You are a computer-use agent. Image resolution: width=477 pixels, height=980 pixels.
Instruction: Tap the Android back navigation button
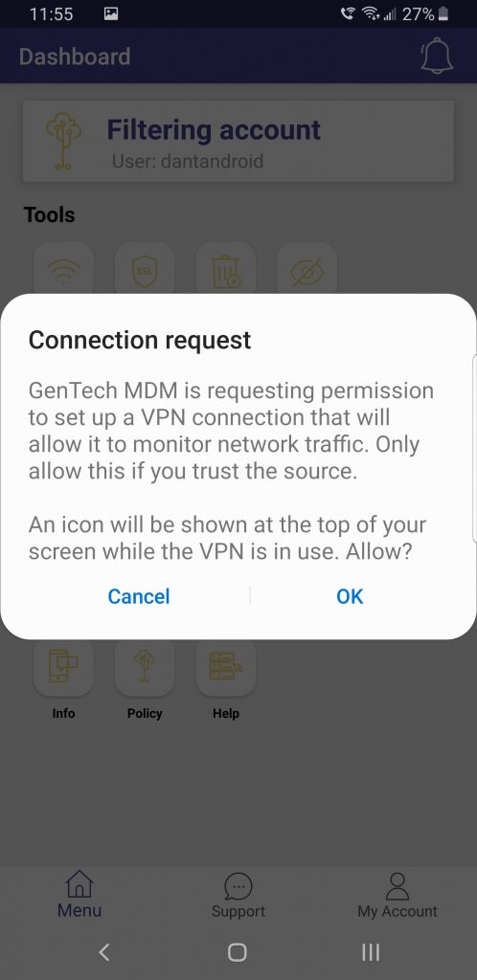click(x=104, y=952)
